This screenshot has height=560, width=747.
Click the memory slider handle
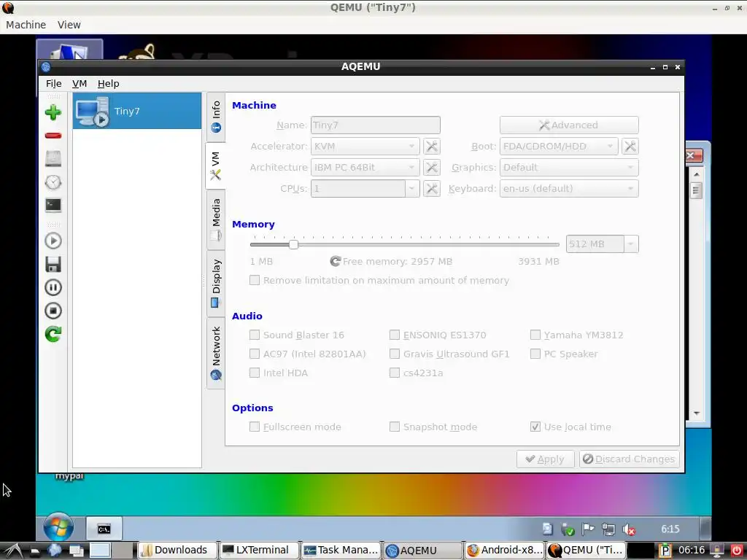coord(293,244)
